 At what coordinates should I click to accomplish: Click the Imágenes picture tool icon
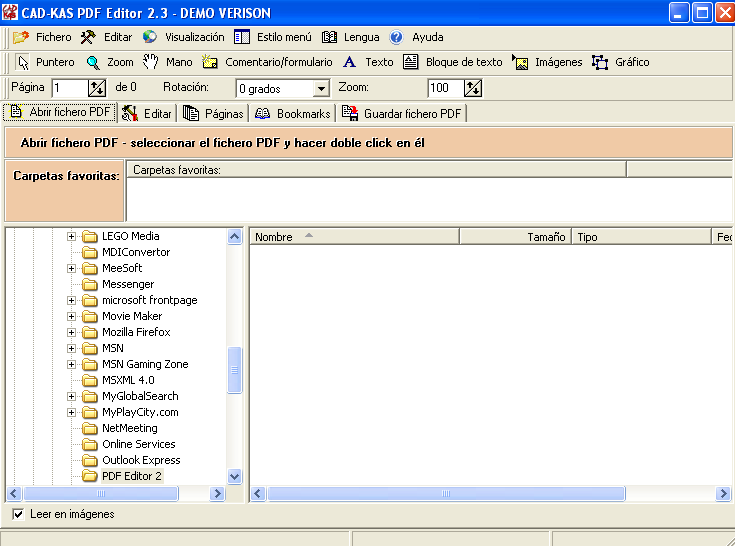520,62
